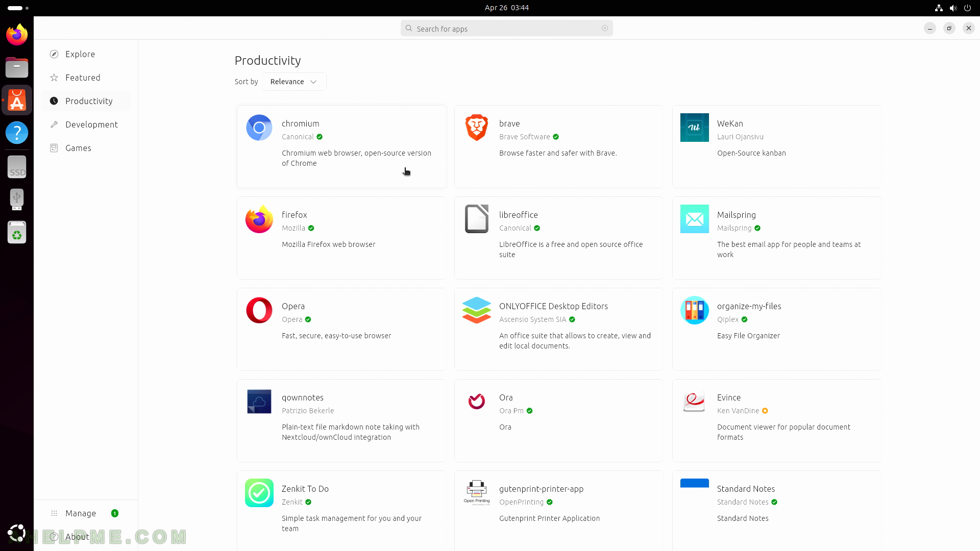
Task: Click Firefox in the Ubuntu dock
Action: (17, 35)
